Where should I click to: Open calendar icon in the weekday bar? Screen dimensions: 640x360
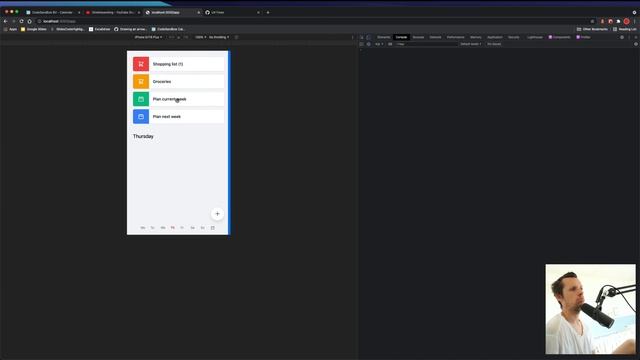pos(213,228)
